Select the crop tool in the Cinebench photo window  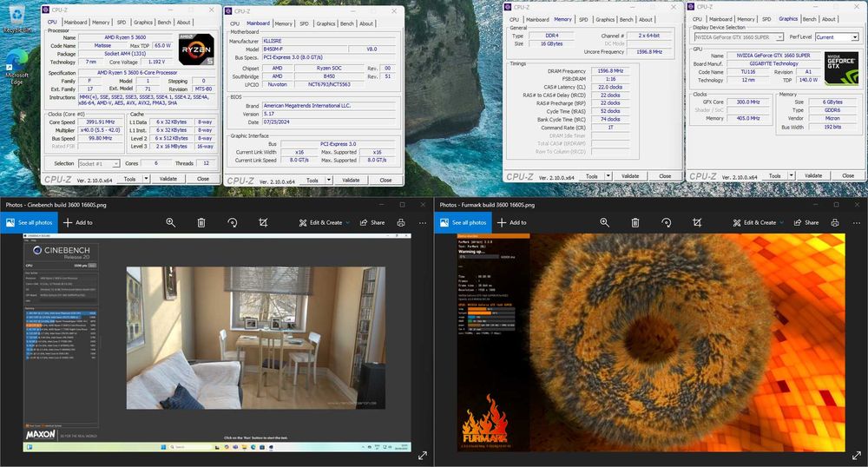pos(263,222)
